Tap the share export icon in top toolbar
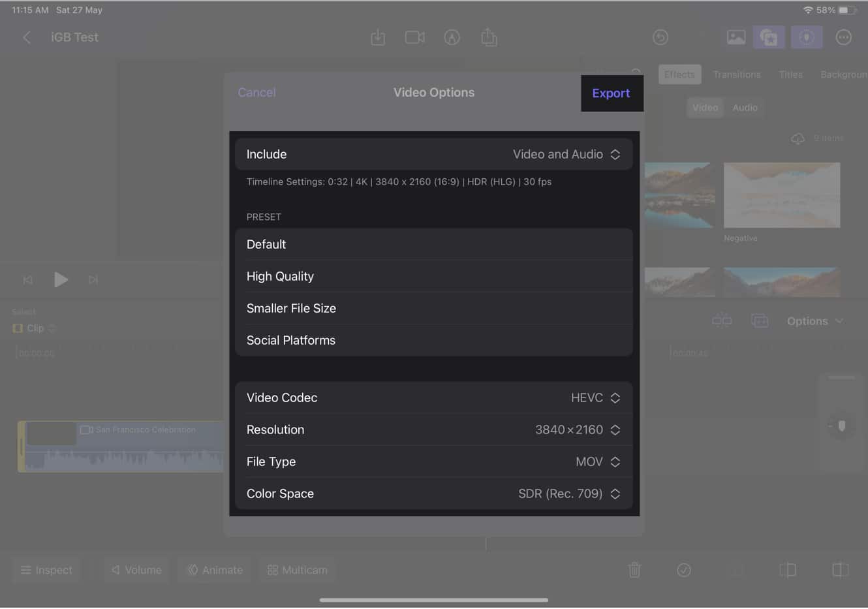868x609 pixels. coord(489,37)
